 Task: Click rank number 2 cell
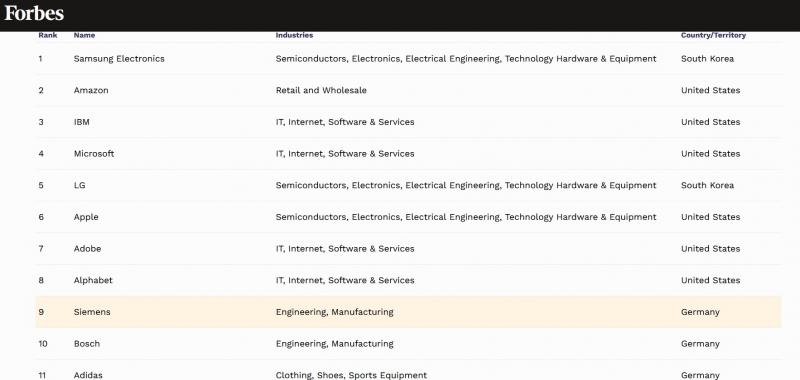(41, 90)
